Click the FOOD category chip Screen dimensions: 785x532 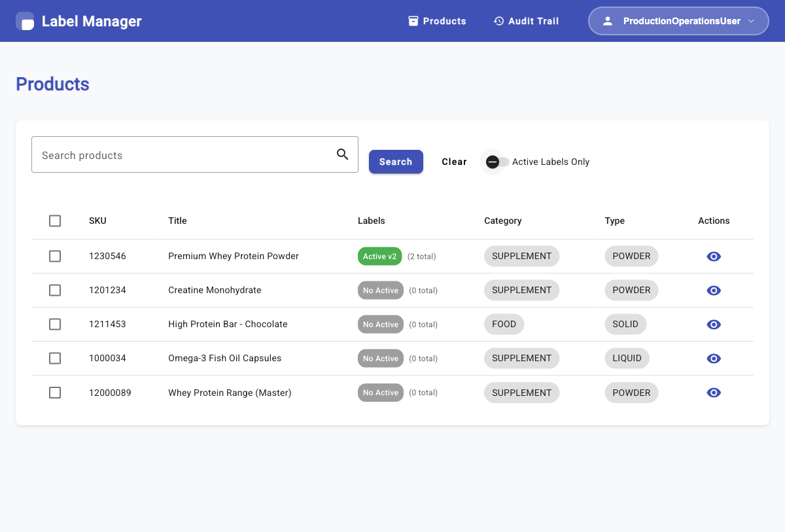coord(504,325)
